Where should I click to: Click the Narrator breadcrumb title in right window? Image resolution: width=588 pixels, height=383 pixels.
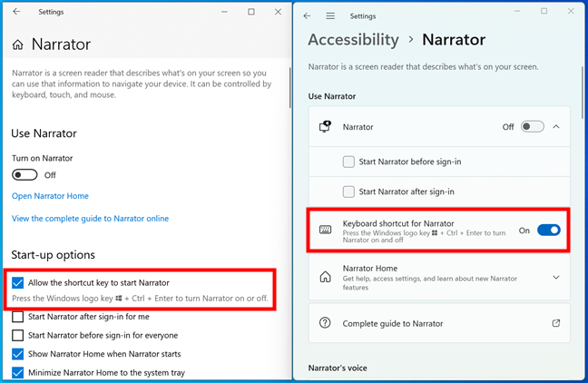pos(454,40)
